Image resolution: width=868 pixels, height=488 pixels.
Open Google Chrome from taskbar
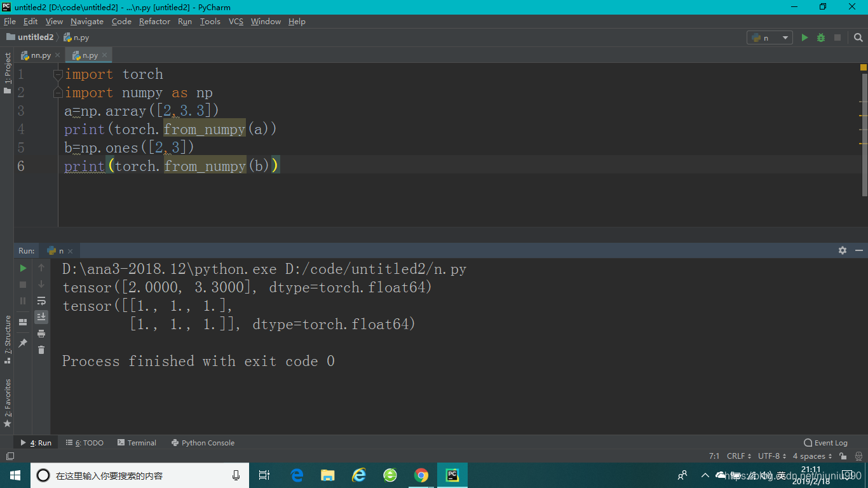click(x=421, y=475)
